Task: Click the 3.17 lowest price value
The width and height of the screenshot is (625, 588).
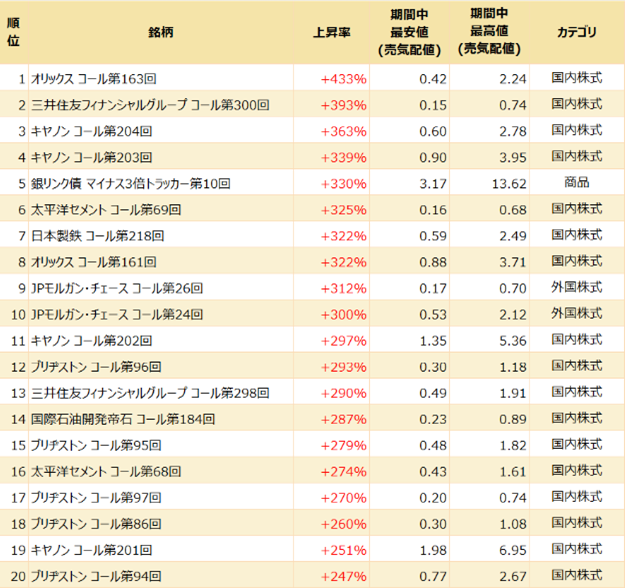Action: (x=433, y=183)
